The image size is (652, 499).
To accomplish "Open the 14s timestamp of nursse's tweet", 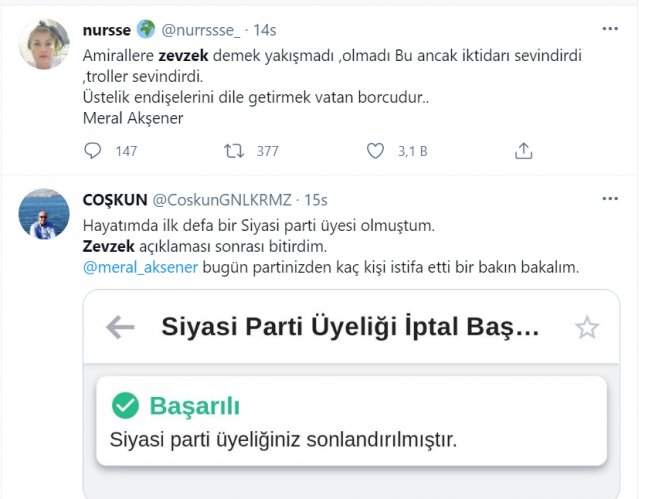I will (265, 30).
